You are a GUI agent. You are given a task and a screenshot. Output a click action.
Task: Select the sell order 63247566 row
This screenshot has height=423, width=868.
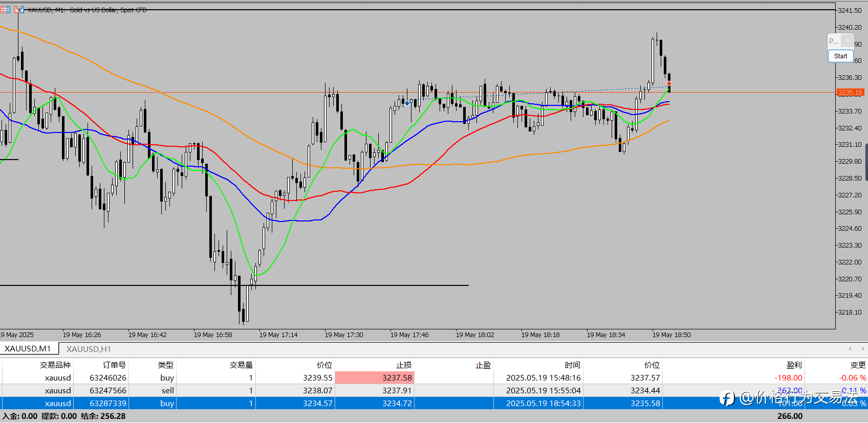[x=434, y=391]
